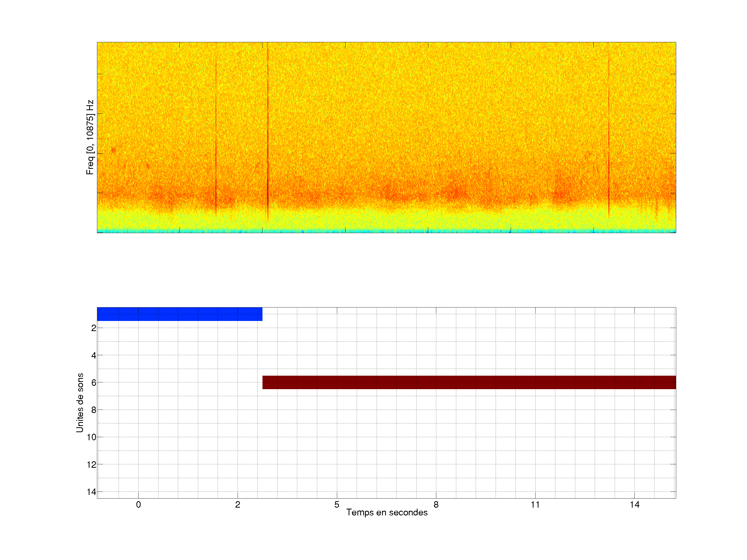The width and height of the screenshot is (747, 560).
Task: Click the tallest red vertical line in spectrogram
Action: (268, 135)
